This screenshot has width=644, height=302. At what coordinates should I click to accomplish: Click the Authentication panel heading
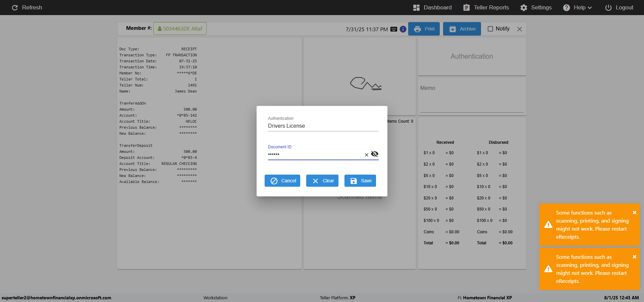pos(472,56)
